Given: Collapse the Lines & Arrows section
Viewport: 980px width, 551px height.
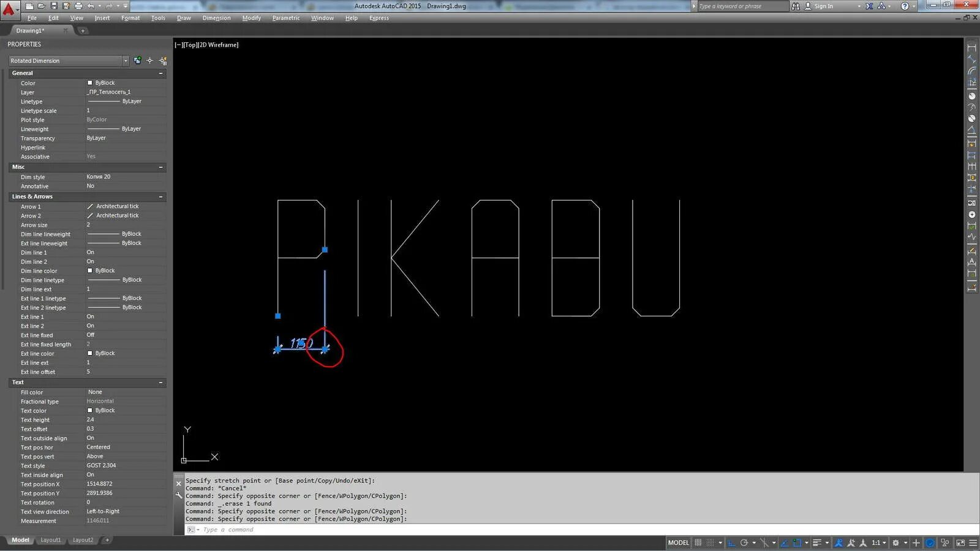Looking at the screenshot, I should tap(161, 197).
